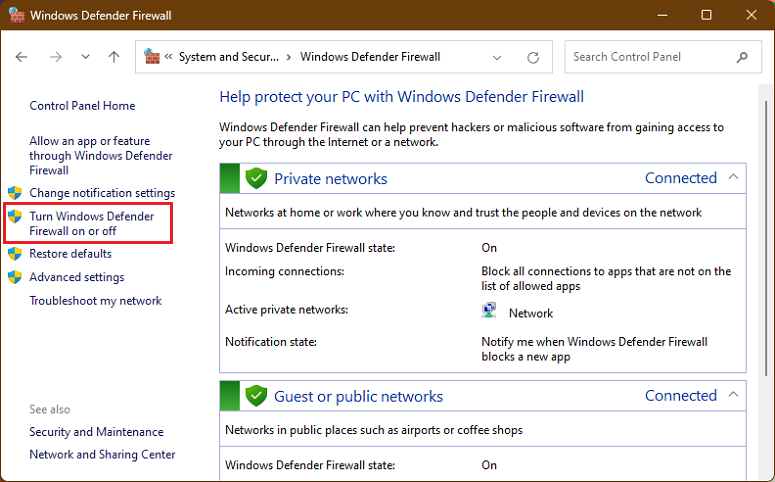Image resolution: width=775 pixels, height=482 pixels.
Task: Click the Private networks heading
Action: click(x=331, y=178)
